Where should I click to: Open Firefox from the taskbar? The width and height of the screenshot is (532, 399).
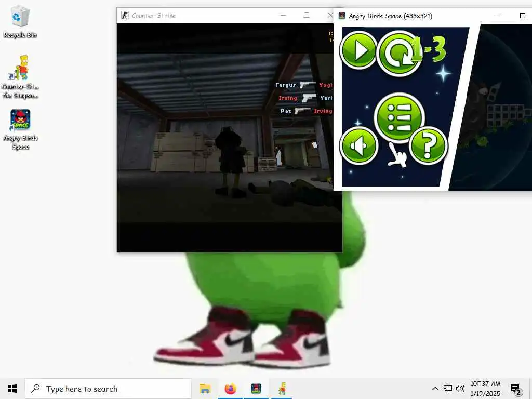(230, 389)
